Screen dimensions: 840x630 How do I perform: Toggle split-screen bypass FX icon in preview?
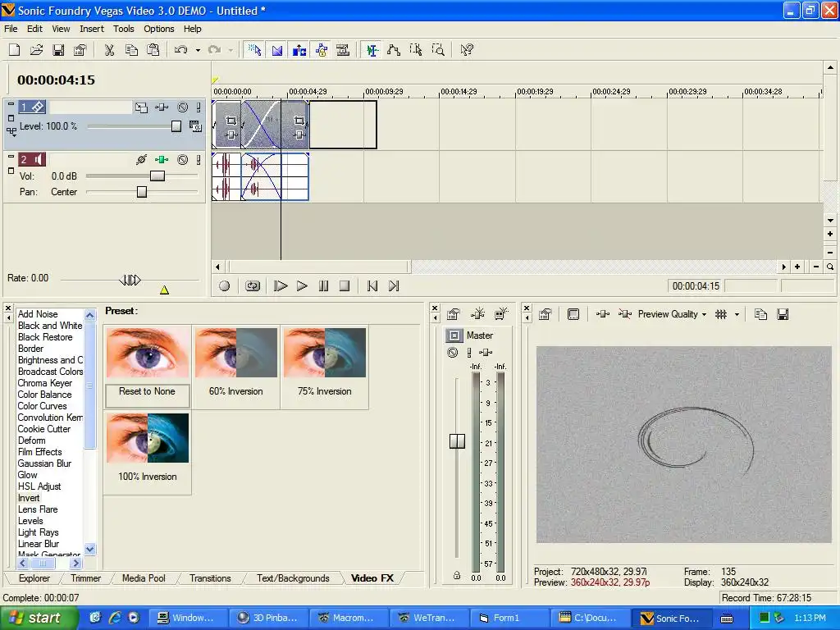pos(624,314)
